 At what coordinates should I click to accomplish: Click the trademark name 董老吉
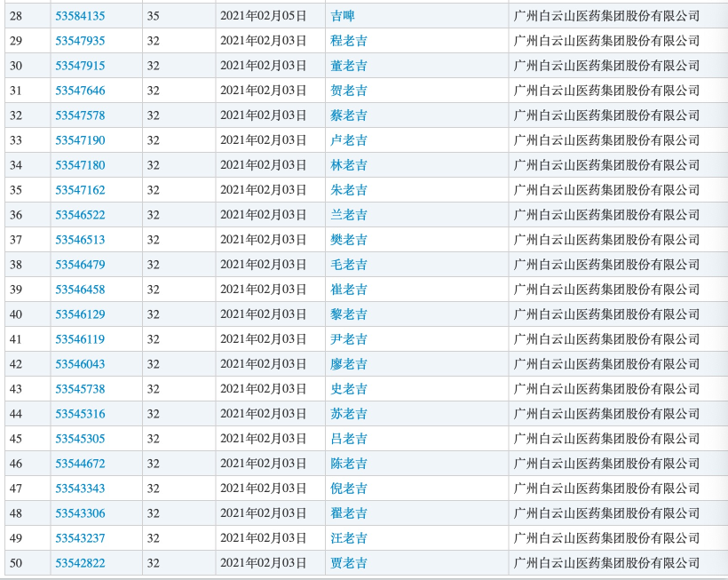pyautogui.click(x=349, y=66)
